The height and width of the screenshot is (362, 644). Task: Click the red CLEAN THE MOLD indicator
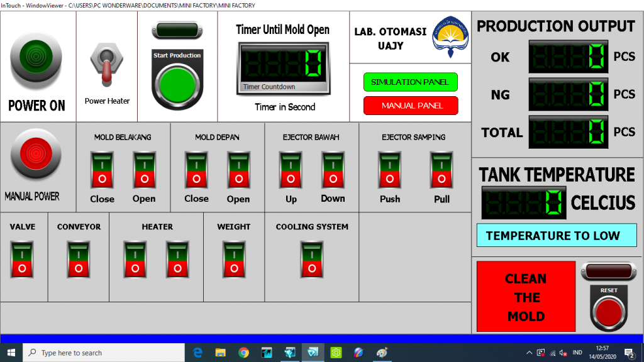click(x=526, y=297)
